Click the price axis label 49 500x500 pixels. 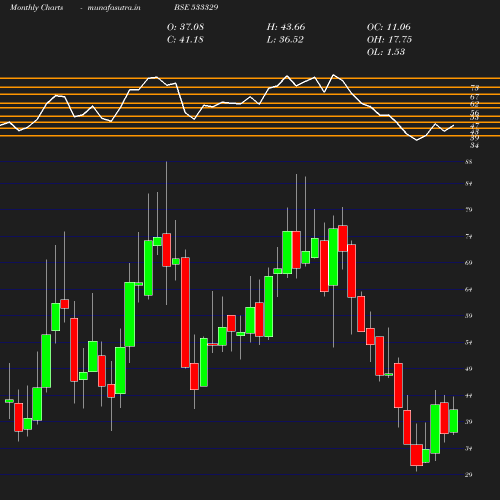coord(468,369)
